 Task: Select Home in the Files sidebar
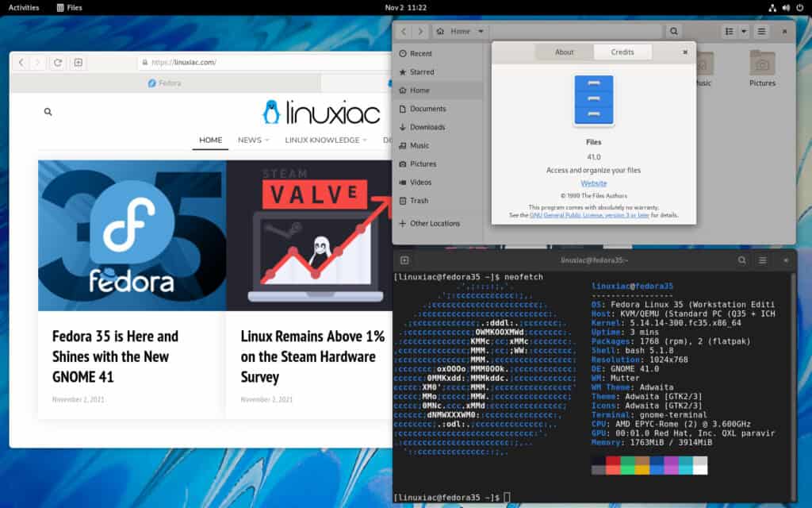click(x=438, y=90)
